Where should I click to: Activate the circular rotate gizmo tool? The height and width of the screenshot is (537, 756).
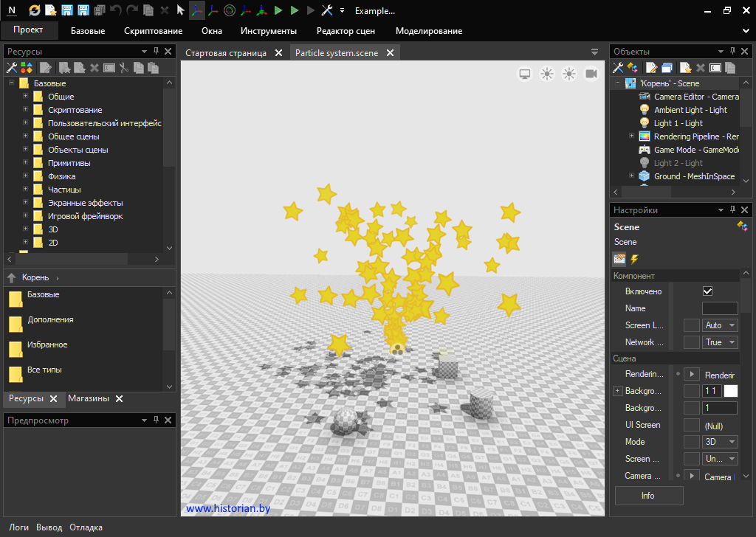230,10
